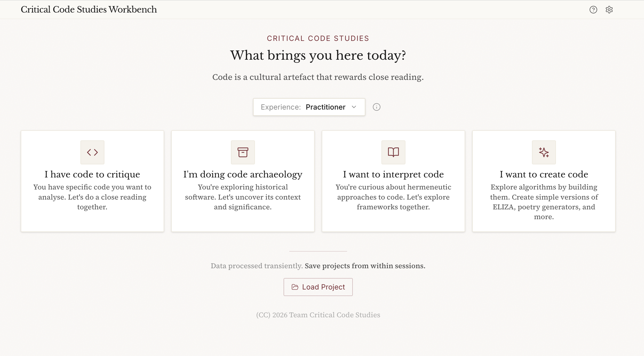644x356 pixels.
Task: Click the open book interpret icon
Action: point(393,152)
